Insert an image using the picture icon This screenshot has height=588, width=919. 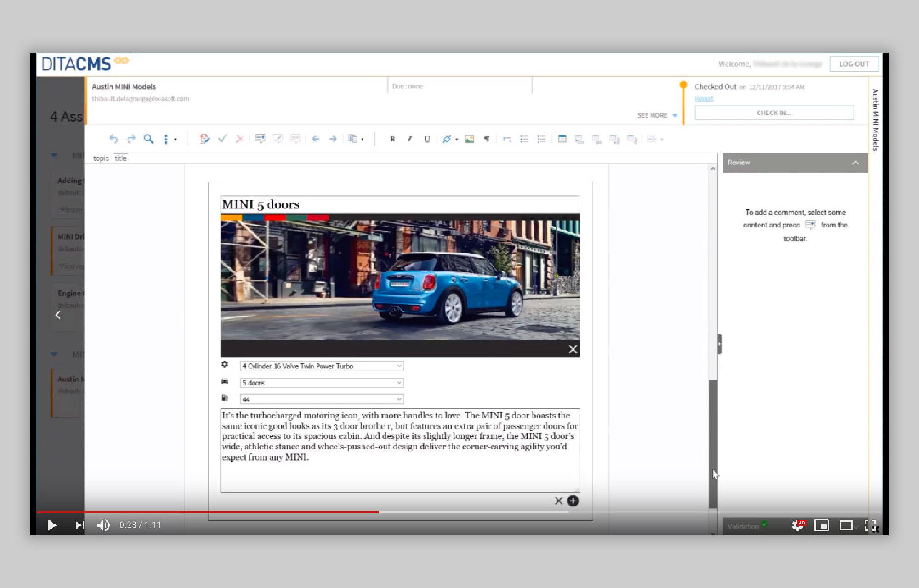click(469, 139)
